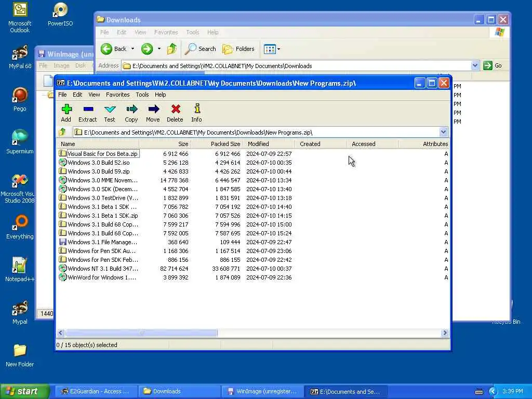Sort the list by the Size column header
This screenshot has width=532, height=399.
(x=165, y=144)
